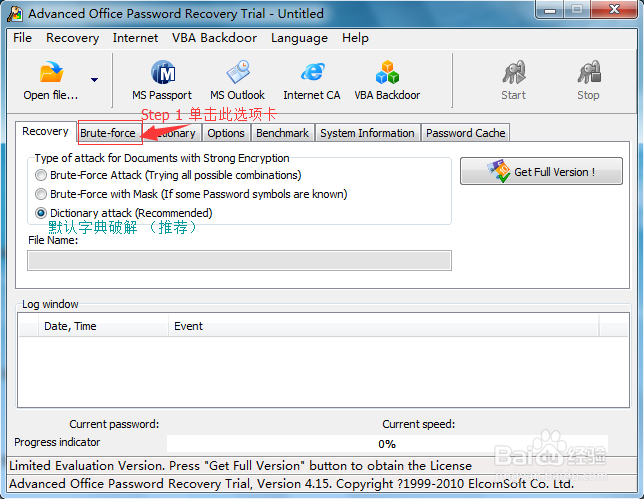
Task: Launch the MS Passport tool
Action: (162, 80)
